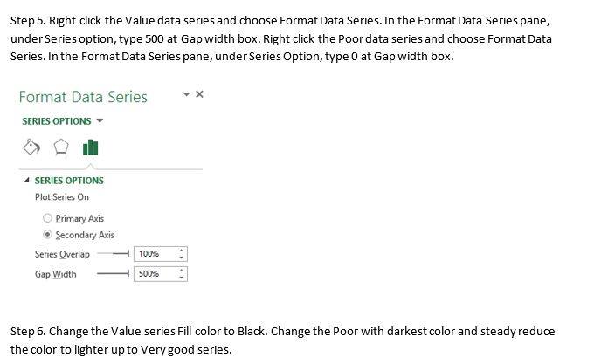Click the Series Options section header label

(69, 181)
